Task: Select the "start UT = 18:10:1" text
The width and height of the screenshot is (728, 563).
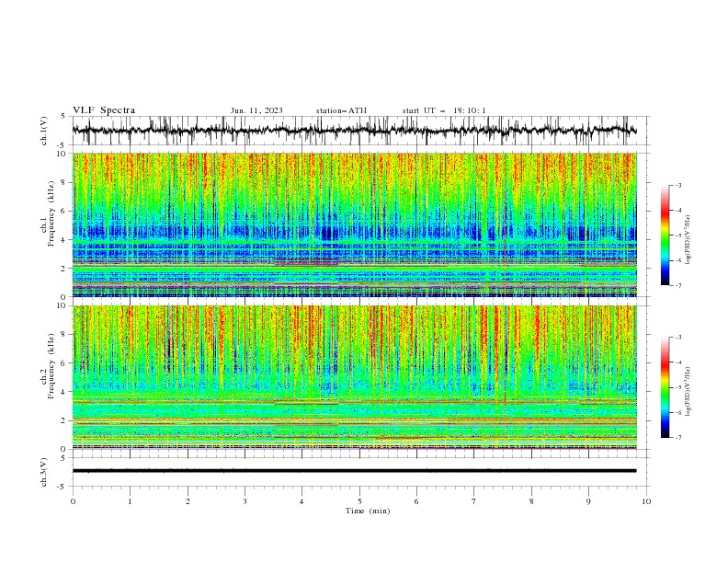Action: 444,110
